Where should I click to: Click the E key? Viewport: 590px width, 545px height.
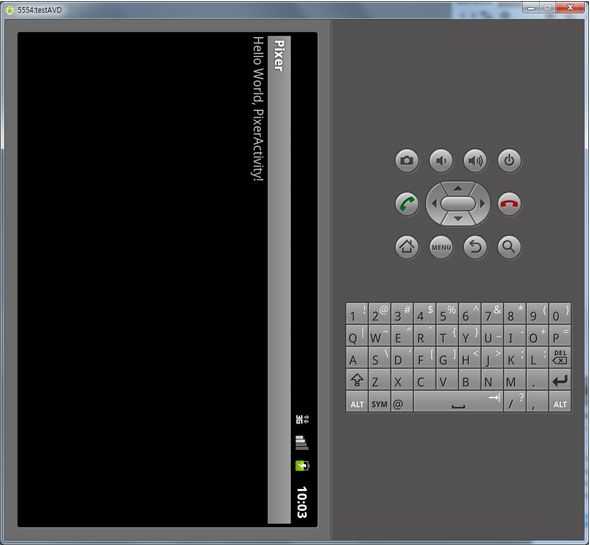(x=402, y=335)
